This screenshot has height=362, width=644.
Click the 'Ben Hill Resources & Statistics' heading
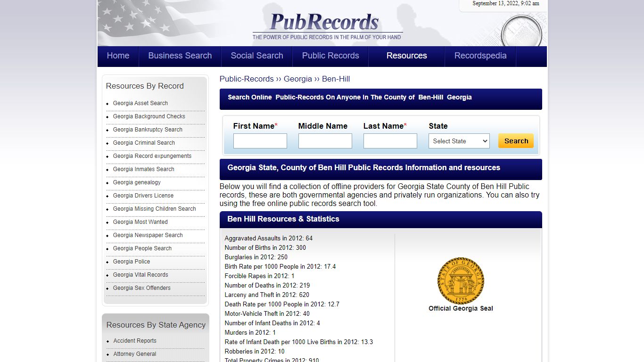pos(283,219)
